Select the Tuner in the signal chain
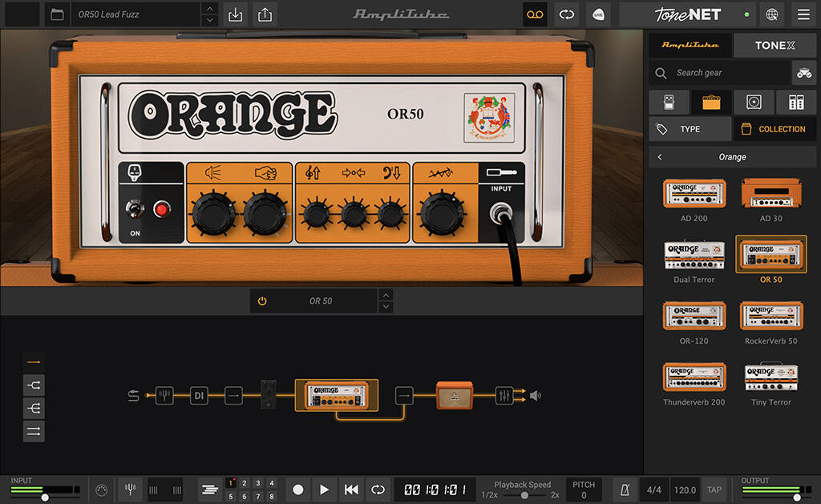The width and height of the screenshot is (821, 504). [x=164, y=395]
